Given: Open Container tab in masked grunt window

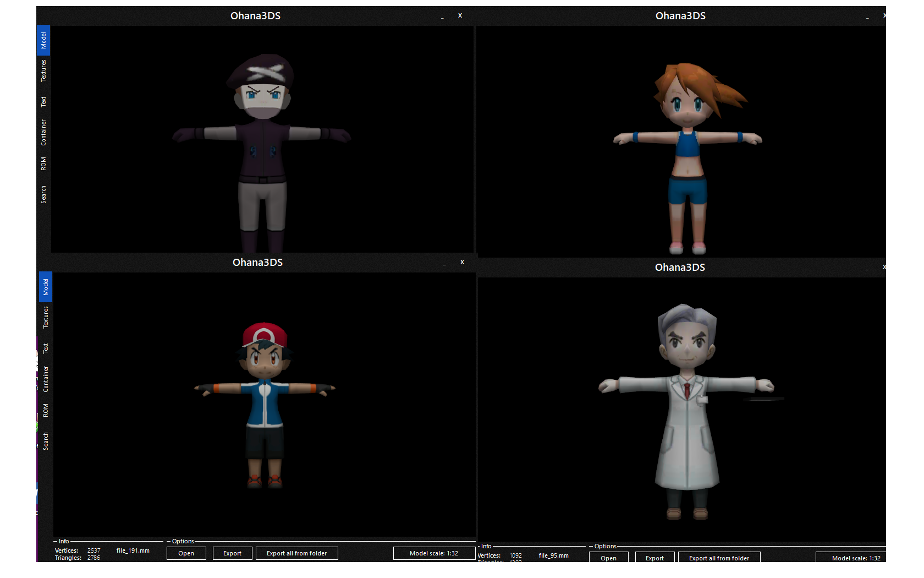Looking at the screenshot, I should (43, 133).
